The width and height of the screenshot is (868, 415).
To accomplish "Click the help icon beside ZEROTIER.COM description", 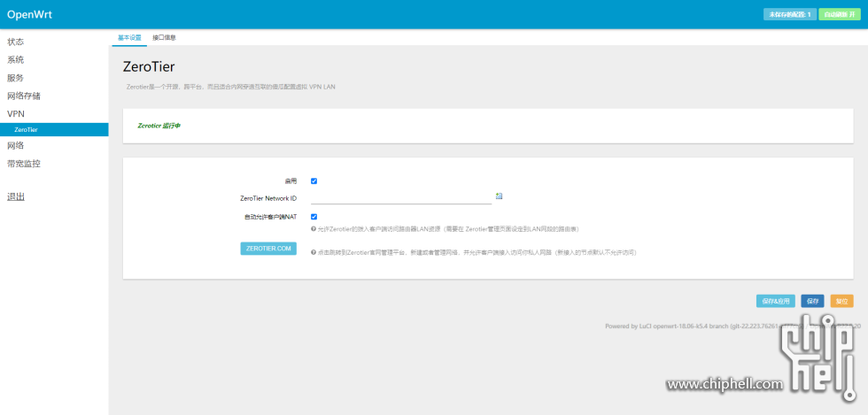I will 314,252.
